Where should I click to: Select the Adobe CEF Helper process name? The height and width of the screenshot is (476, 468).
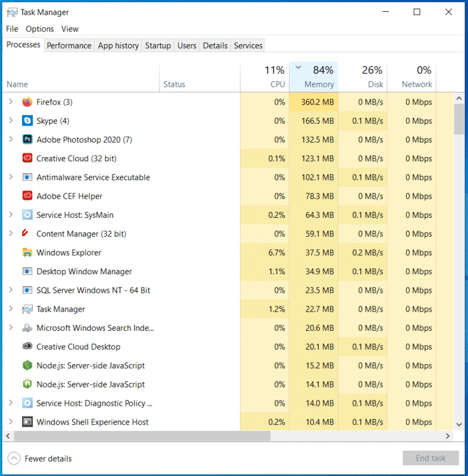[69, 196]
